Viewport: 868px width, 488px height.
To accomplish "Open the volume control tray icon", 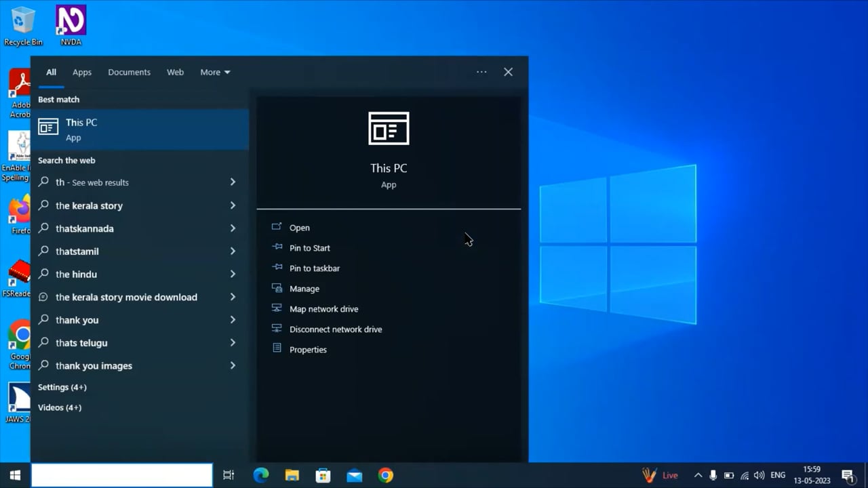I will point(759,475).
